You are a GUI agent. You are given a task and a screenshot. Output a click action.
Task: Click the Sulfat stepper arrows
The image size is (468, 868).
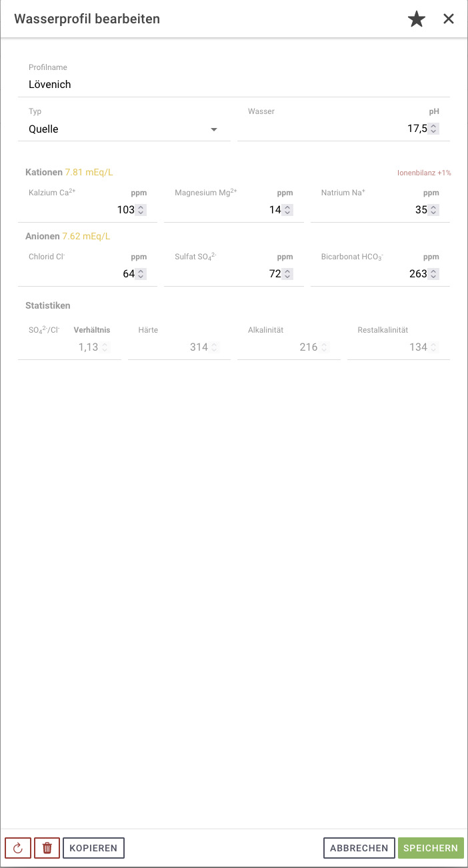(x=287, y=274)
